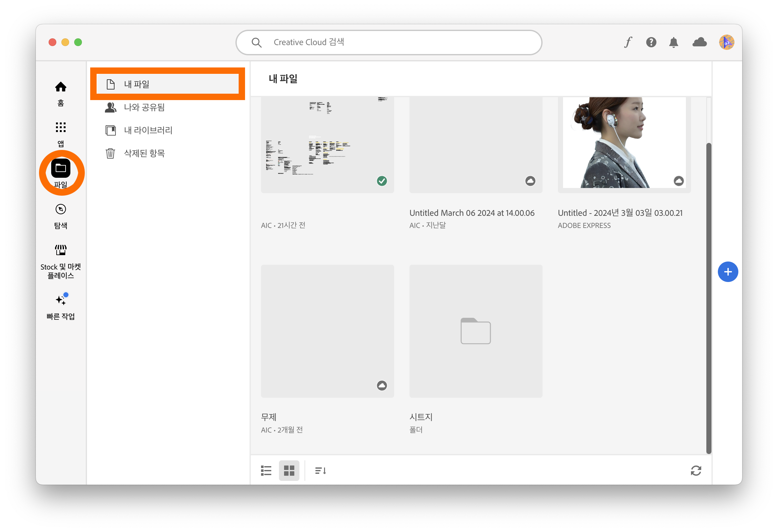Select 내 파일 in the sidebar

168,84
